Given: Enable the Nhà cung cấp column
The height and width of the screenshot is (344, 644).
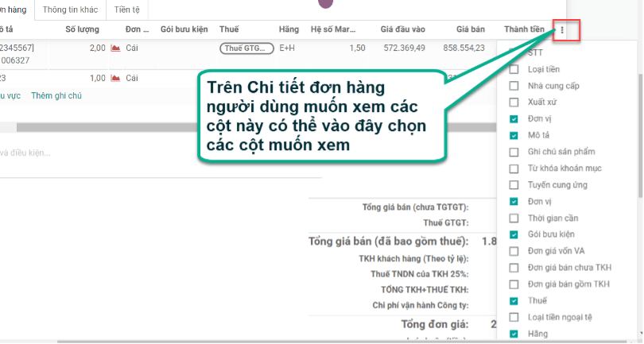Looking at the screenshot, I should 514,86.
